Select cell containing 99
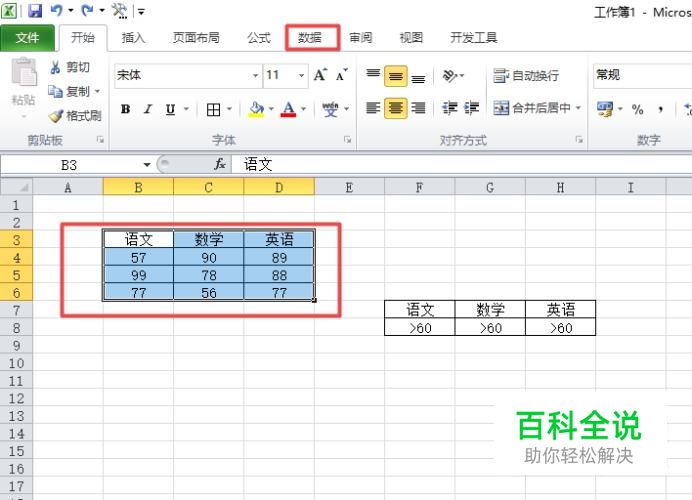Screen dimensions: 692x500 [139, 275]
